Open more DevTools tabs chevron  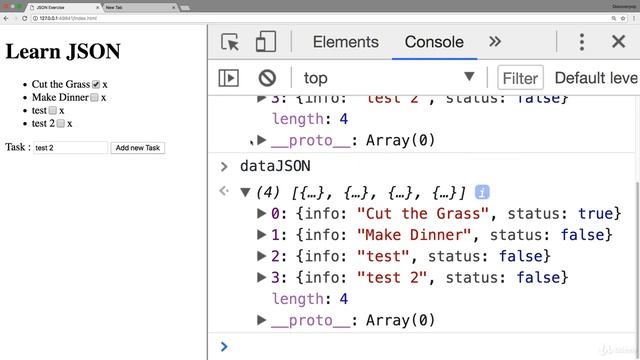[495, 42]
